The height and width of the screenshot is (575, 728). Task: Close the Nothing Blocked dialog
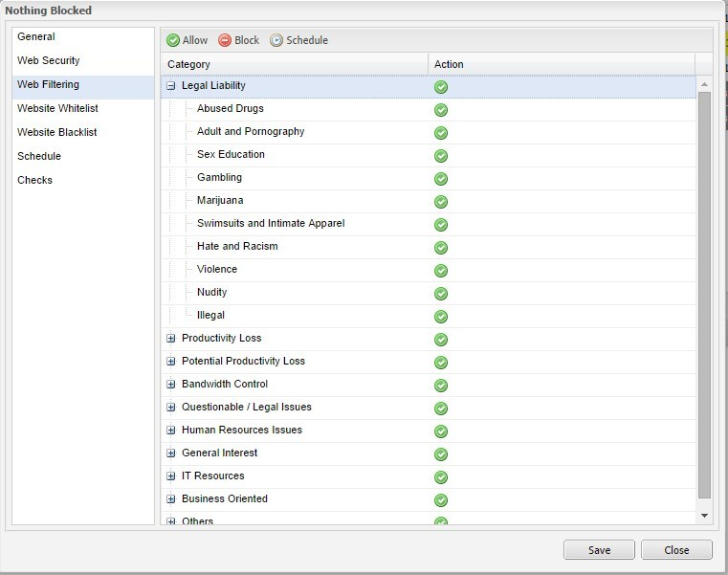[676, 550]
